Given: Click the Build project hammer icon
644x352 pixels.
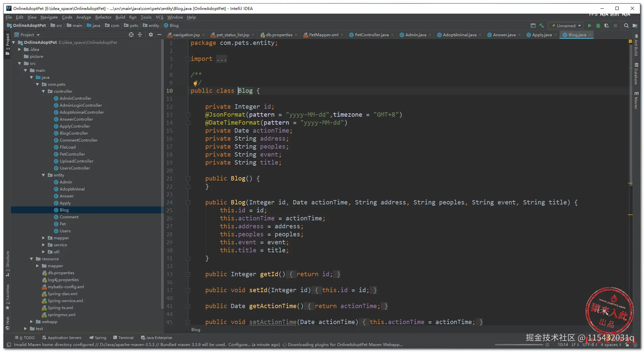Looking at the screenshot, I should click(x=542, y=26).
